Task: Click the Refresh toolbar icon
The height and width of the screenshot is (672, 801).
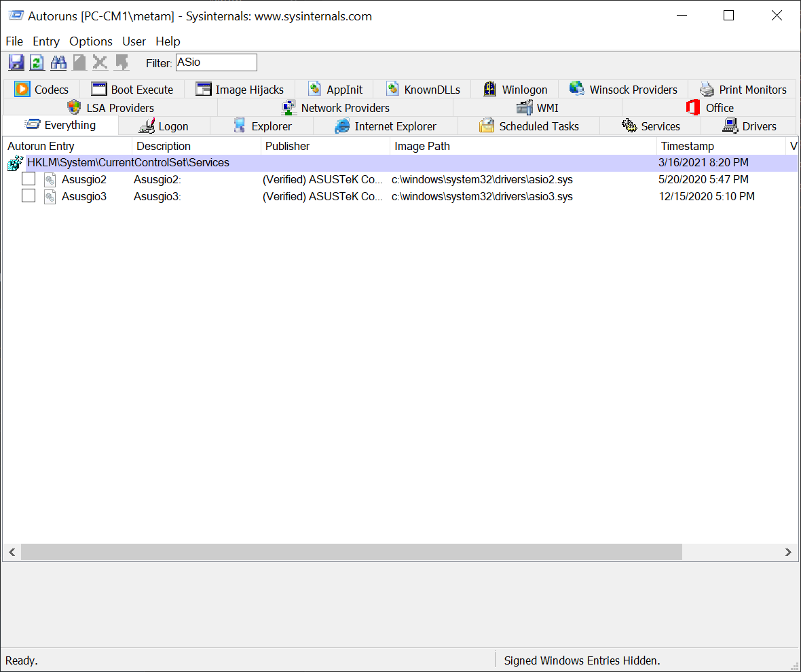Action: coord(37,62)
